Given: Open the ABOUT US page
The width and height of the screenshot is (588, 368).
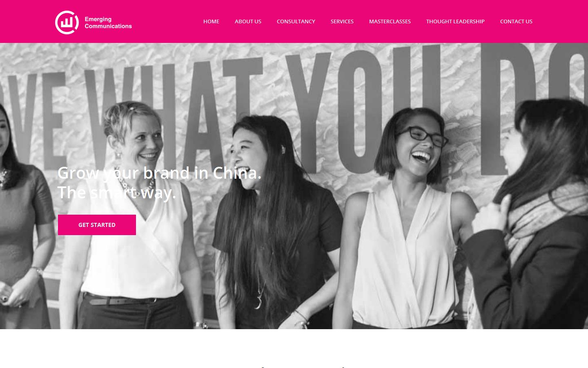Looking at the screenshot, I should point(248,21).
